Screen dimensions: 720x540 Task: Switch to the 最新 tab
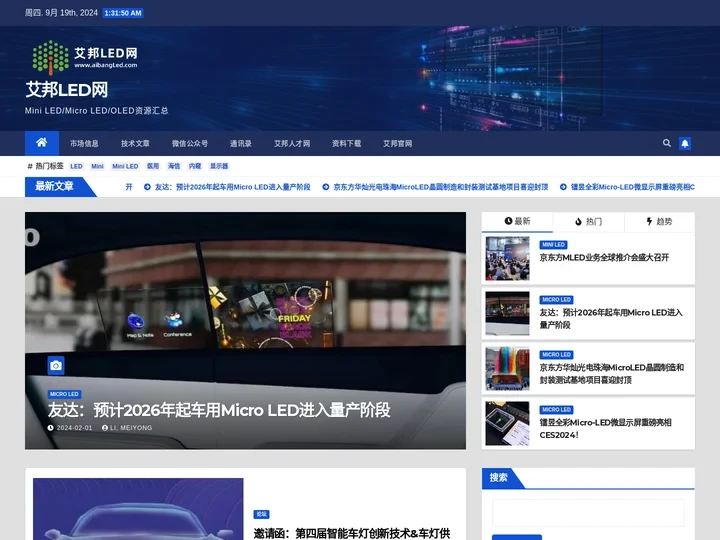(517, 221)
